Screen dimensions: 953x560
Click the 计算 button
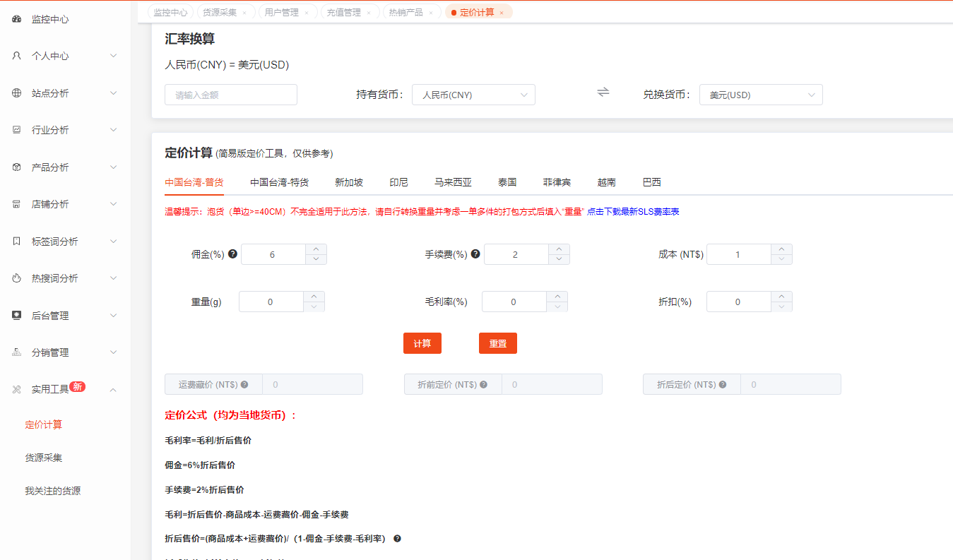(422, 342)
